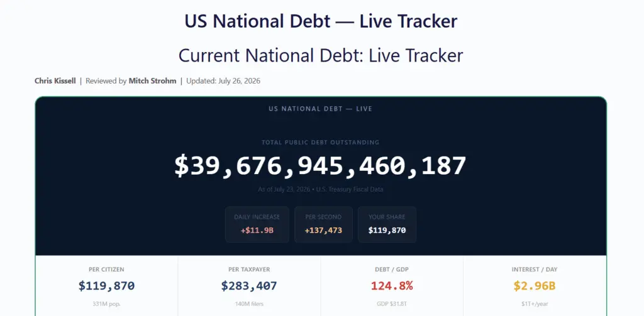
Task: Select the Per Citizen card
Action: pyautogui.click(x=106, y=286)
